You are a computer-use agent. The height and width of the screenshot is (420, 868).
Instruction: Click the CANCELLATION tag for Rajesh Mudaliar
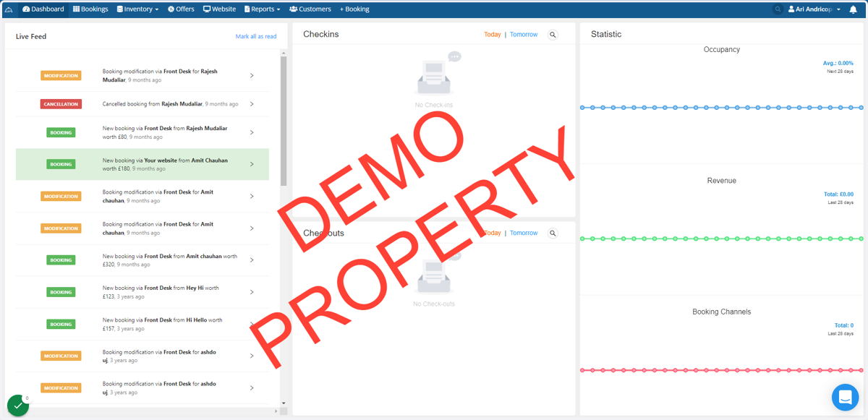61,104
